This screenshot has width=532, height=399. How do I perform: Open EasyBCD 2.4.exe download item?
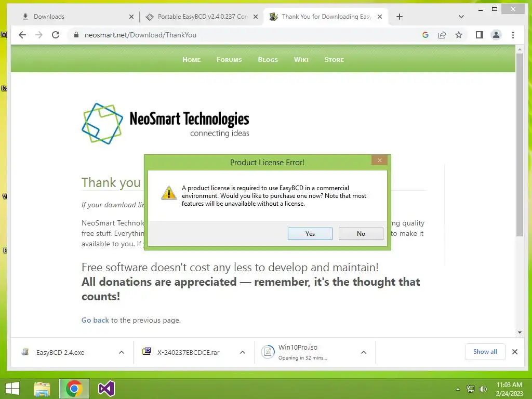tap(60, 353)
